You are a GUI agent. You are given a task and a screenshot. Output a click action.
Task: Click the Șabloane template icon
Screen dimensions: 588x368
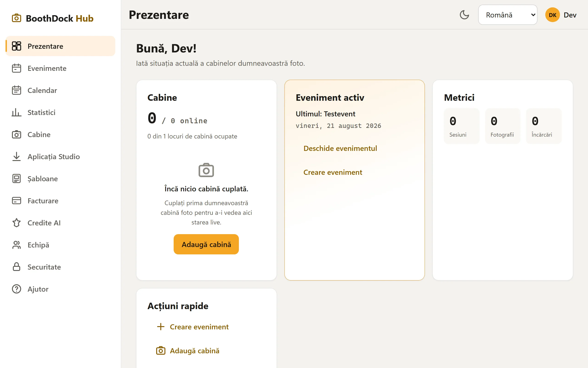[16, 179]
